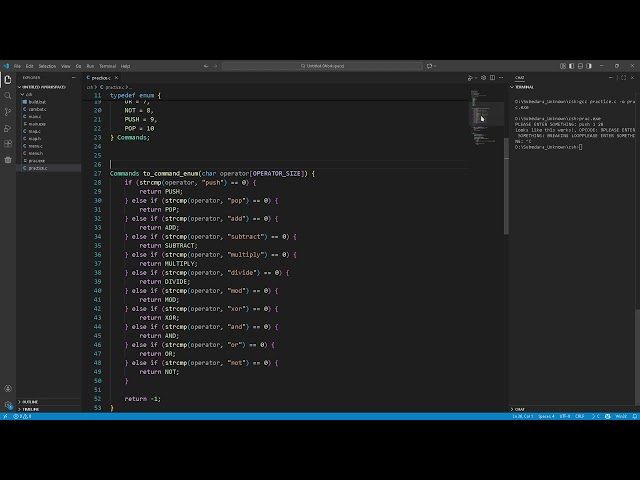The width and height of the screenshot is (640, 480).
Task: Collapse the Terminal section
Action: 571,87
